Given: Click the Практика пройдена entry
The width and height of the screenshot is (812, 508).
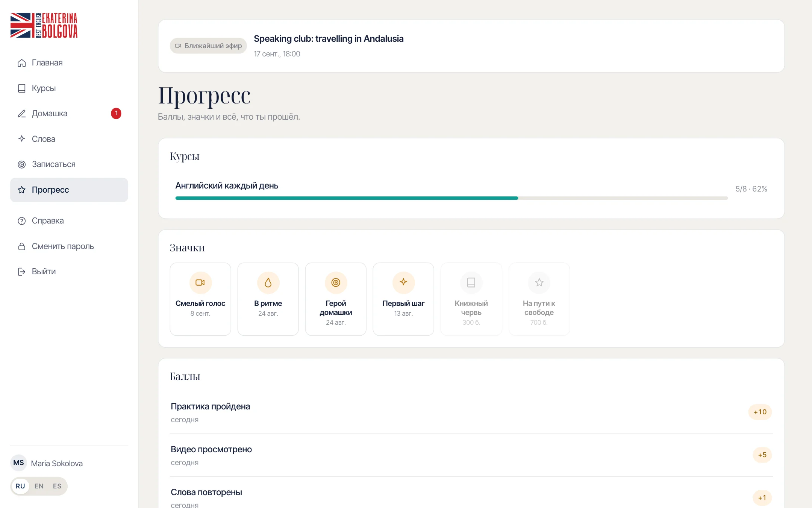Looking at the screenshot, I should click(x=471, y=412).
